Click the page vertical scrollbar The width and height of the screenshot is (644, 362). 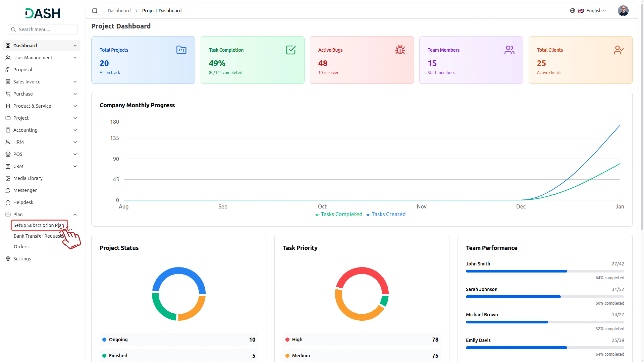pos(642,117)
